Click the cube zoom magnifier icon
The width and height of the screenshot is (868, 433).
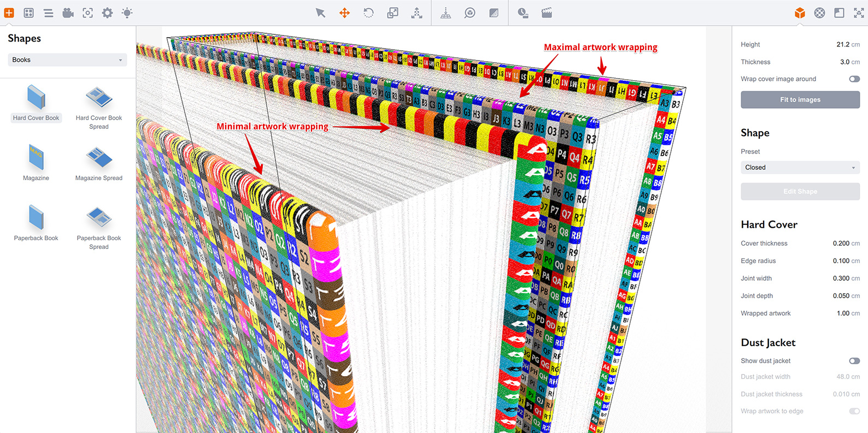tap(470, 13)
